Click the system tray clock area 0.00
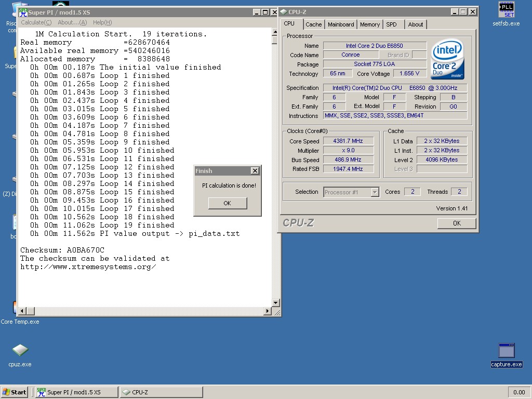532x399 pixels. pos(519,392)
